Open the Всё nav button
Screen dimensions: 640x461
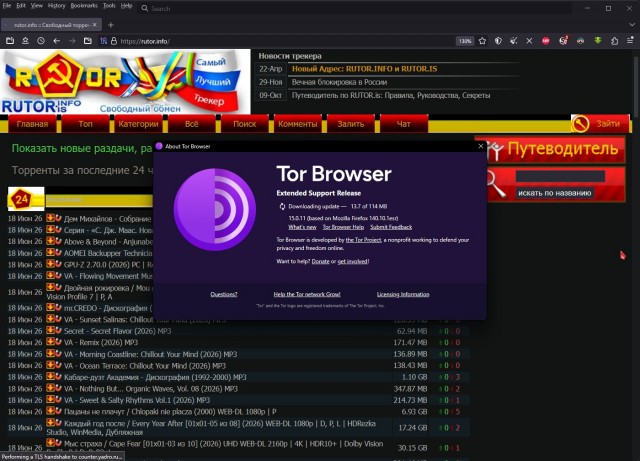tap(191, 124)
